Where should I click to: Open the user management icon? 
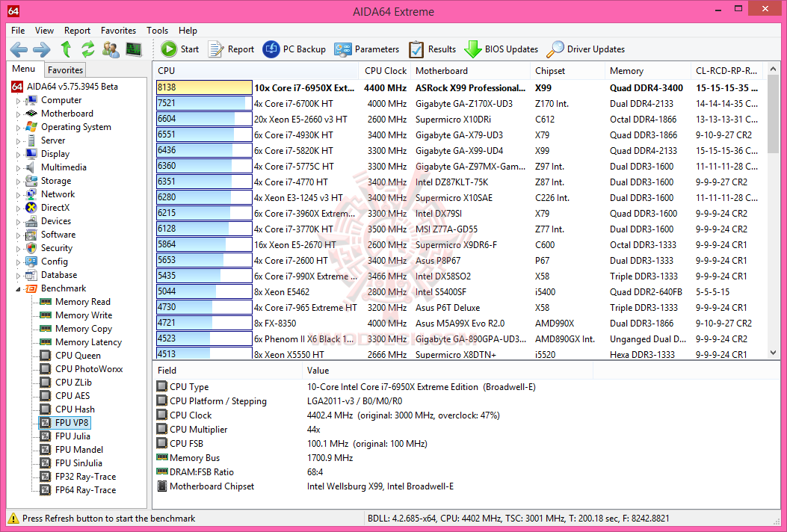(111, 49)
